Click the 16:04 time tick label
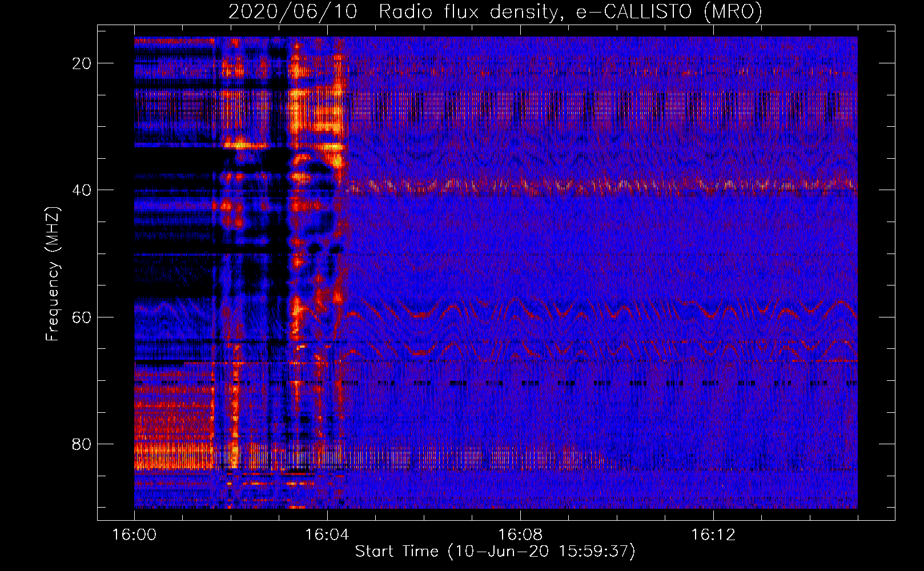The image size is (924, 571). [x=327, y=535]
